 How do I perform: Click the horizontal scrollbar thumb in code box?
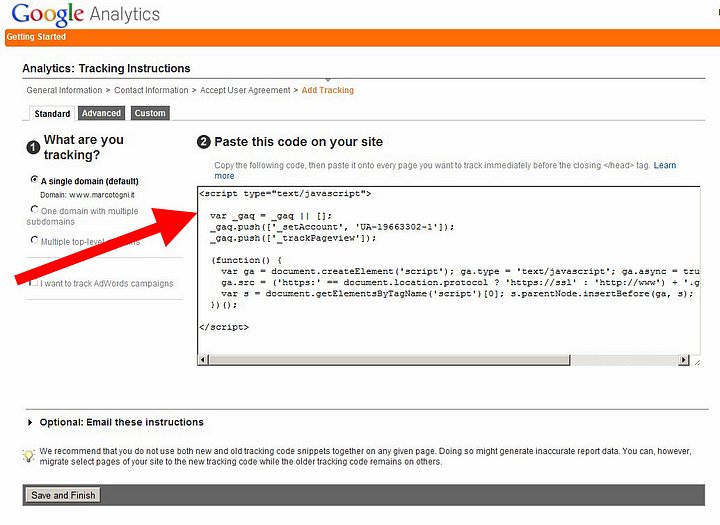pyautogui.click(x=389, y=360)
